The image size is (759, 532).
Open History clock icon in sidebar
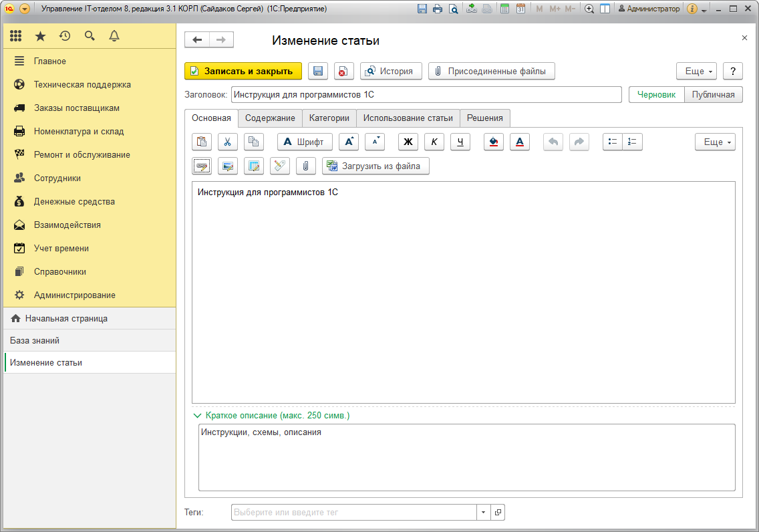point(65,36)
